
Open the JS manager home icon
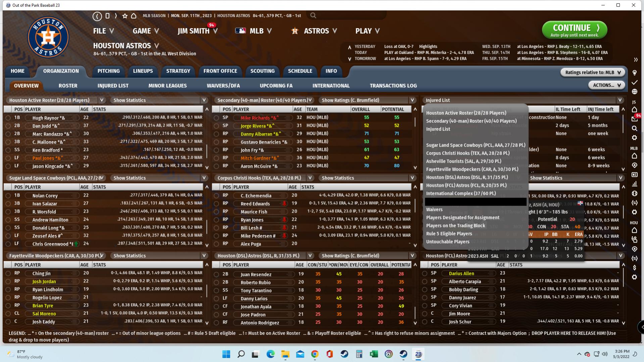click(x=634, y=109)
